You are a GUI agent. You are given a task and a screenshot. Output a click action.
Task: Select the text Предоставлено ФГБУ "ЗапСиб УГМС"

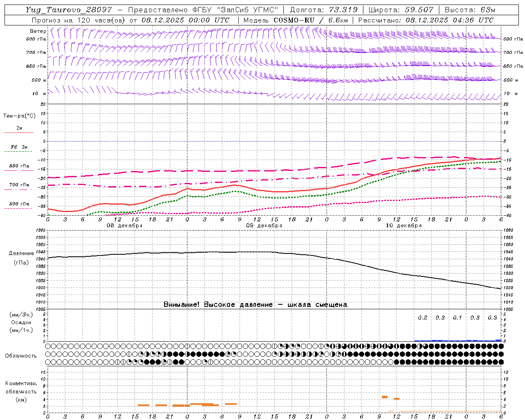coord(203,10)
